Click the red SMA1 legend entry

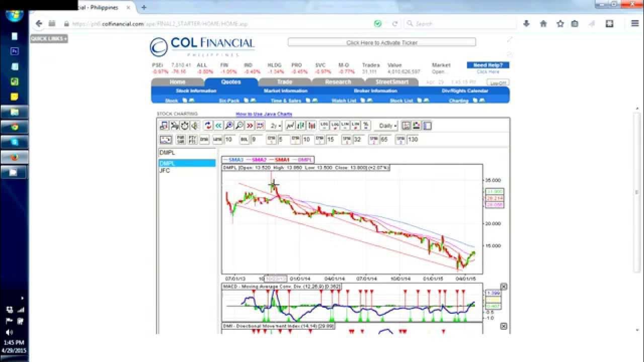tap(279, 159)
